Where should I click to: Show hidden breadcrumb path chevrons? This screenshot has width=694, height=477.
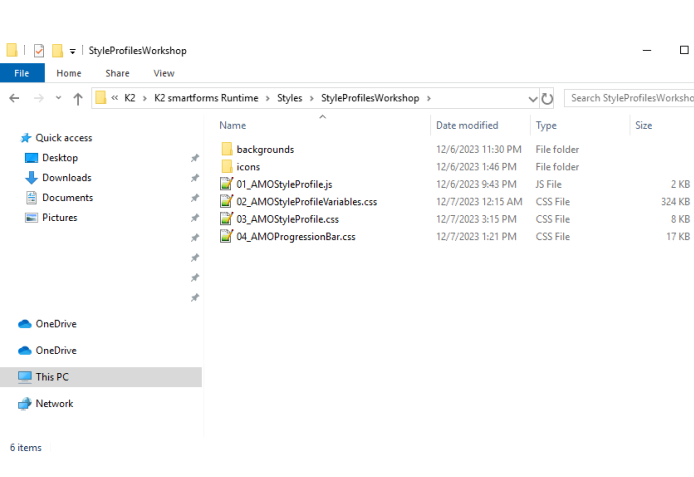coord(115,98)
